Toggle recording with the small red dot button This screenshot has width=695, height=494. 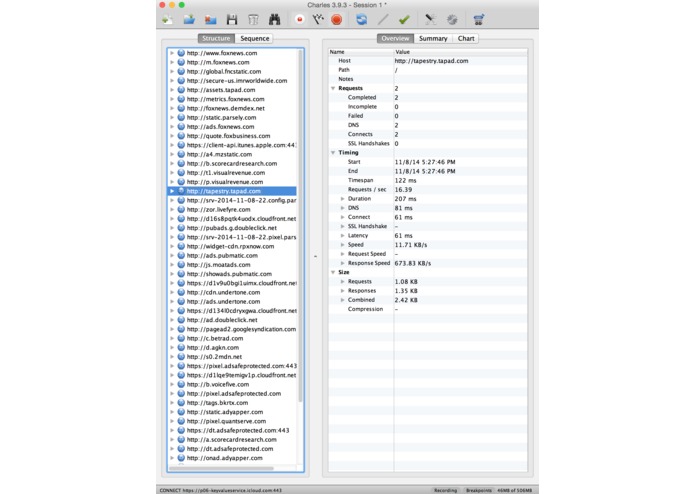[x=300, y=19]
